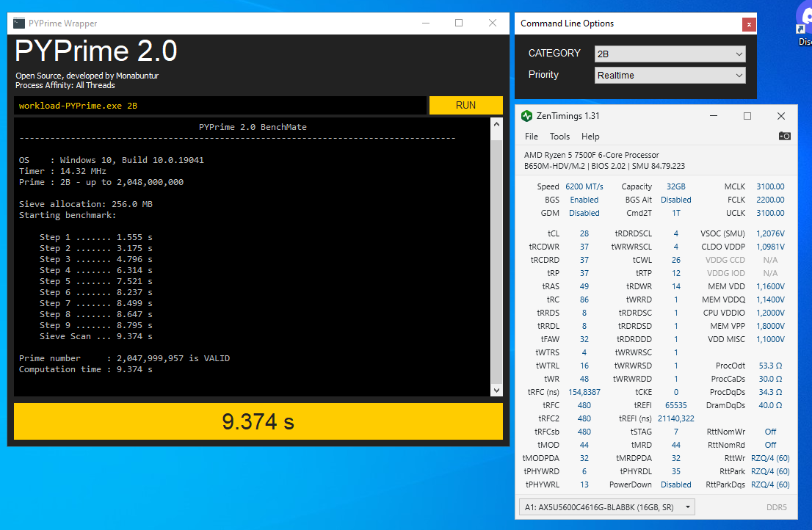The image size is (812, 530).
Task: Click the AMD Ryzen 5 7500F processor name
Action: (x=592, y=155)
